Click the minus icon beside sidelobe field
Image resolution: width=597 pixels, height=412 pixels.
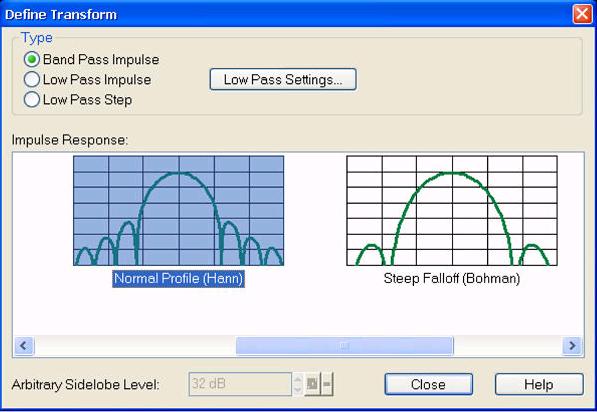327,384
